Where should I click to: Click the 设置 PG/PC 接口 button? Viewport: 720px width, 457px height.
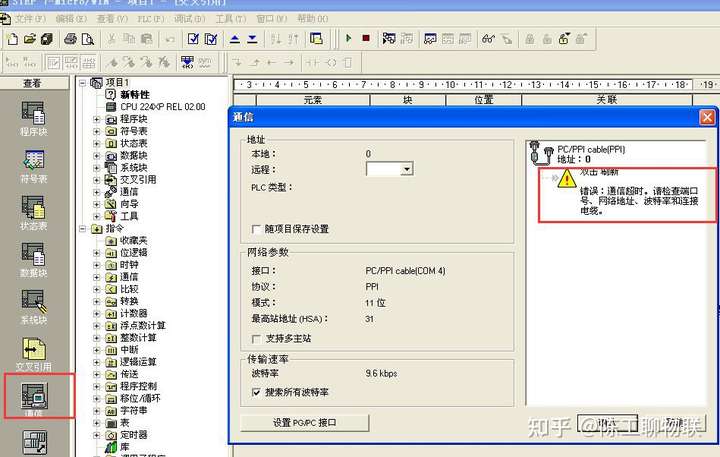coord(304,423)
